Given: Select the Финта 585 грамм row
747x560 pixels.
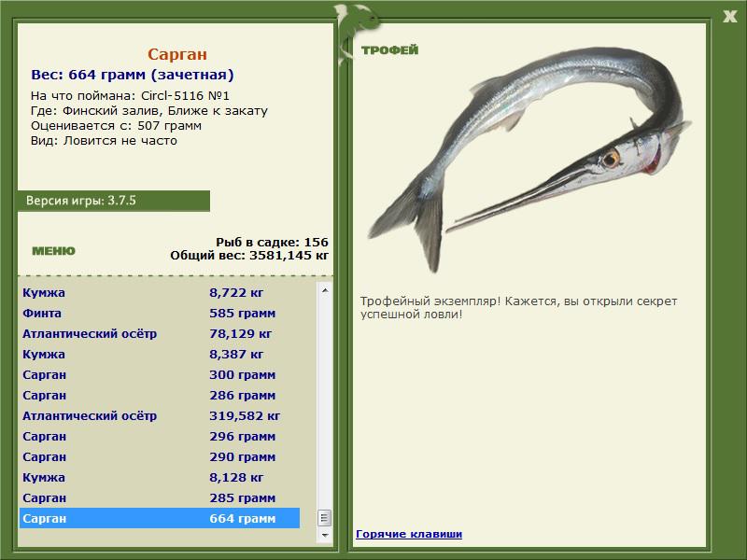Looking at the screenshot, I should [x=160, y=313].
